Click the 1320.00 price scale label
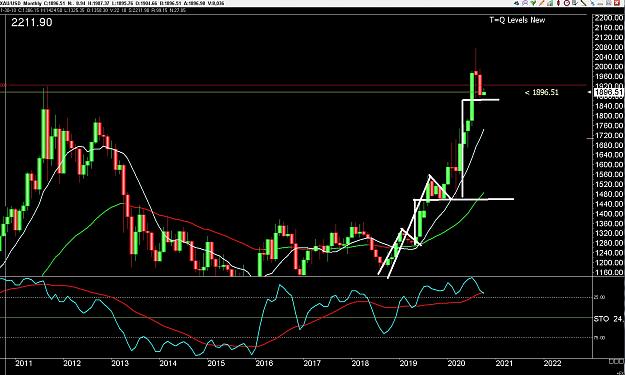This screenshot has width=625, height=375. [608, 233]
